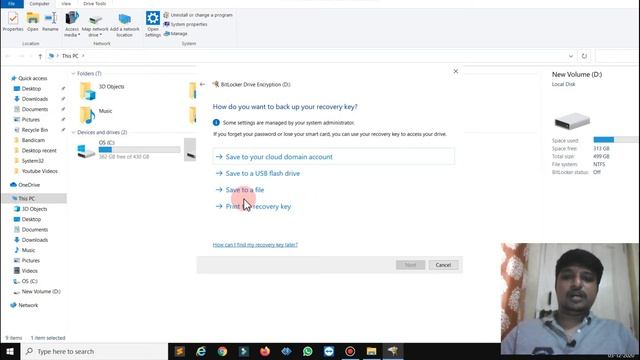Open the Bandicam recorder taskbar icon
Screen dimensions: 640x360
[x=350, y=351]
